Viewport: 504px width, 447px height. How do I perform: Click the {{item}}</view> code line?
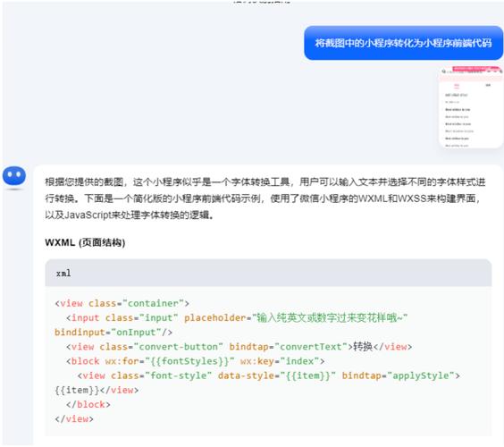[97, 390]
